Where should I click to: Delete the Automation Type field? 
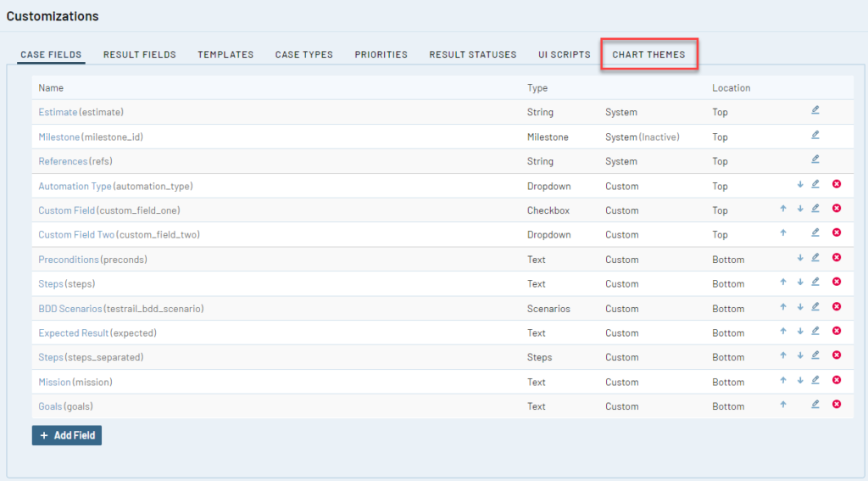point(837,184)
